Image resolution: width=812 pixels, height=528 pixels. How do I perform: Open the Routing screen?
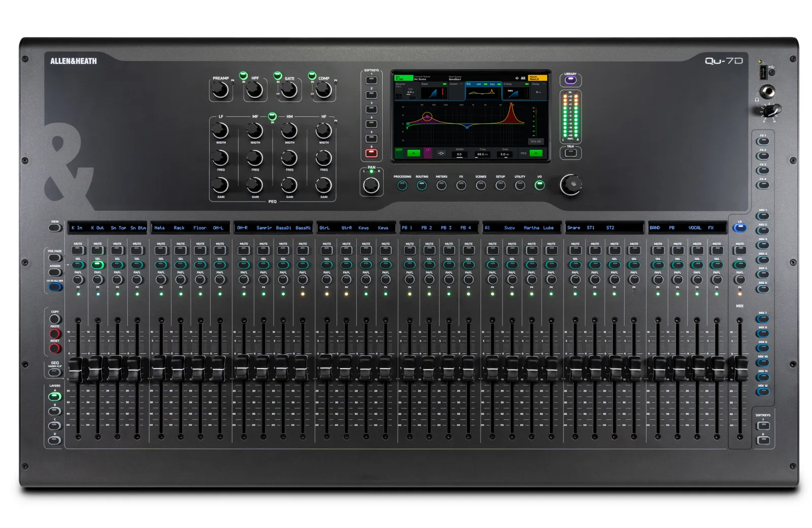pyautogui.click(x=422, y=185)
